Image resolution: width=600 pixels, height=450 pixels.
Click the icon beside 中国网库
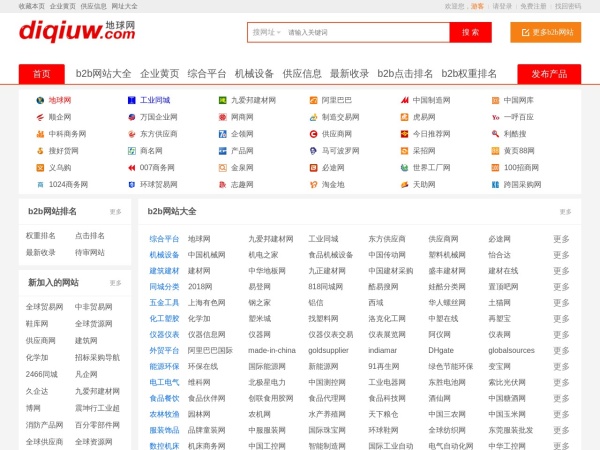[x=496, y=100]
